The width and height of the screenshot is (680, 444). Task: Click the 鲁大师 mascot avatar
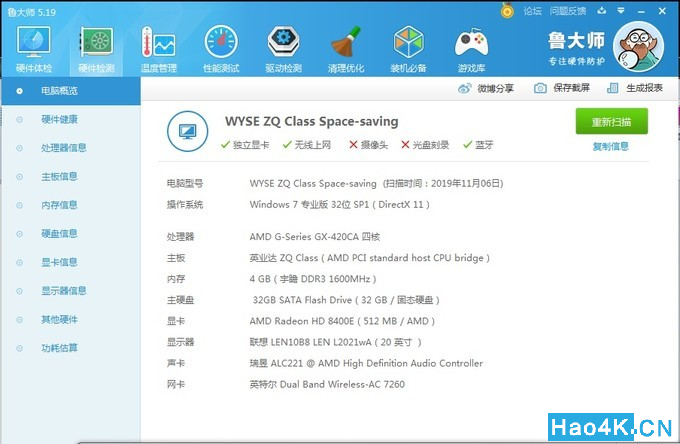[638, 47]
